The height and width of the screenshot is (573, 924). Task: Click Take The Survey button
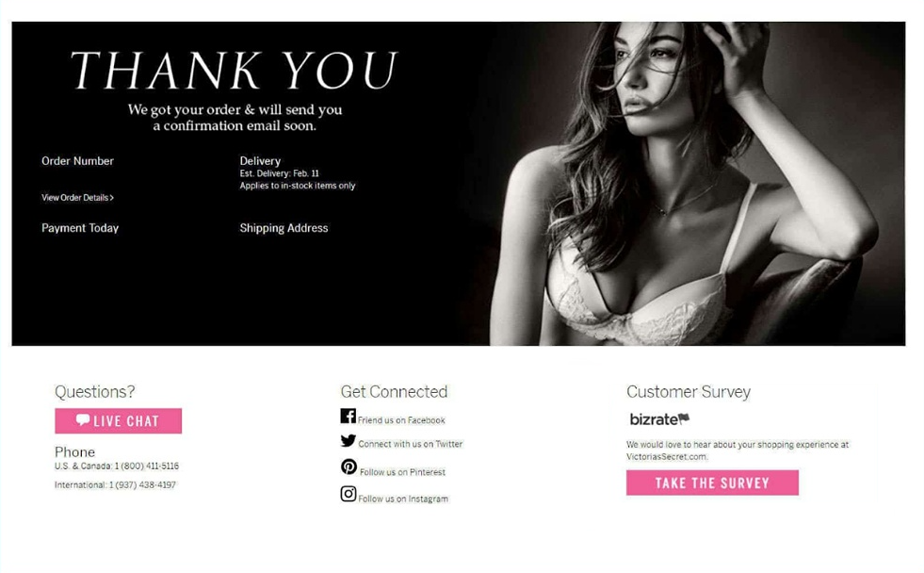point(712,483)
